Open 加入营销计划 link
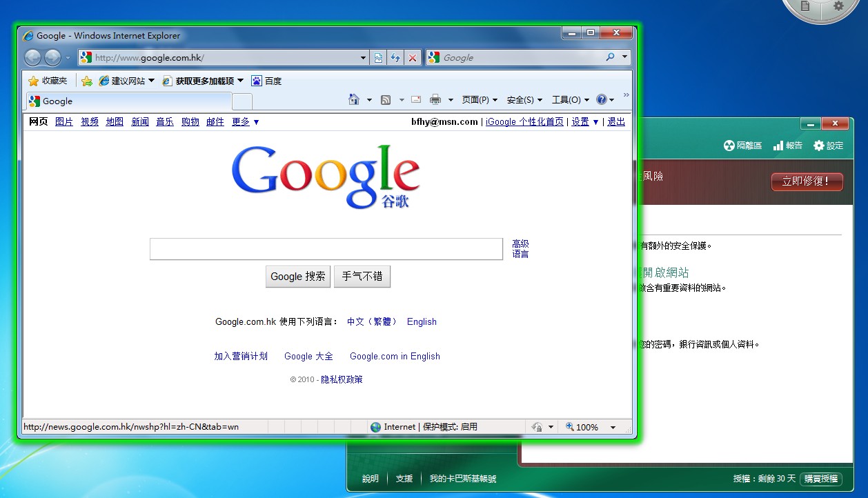 [x=241, y=356]
